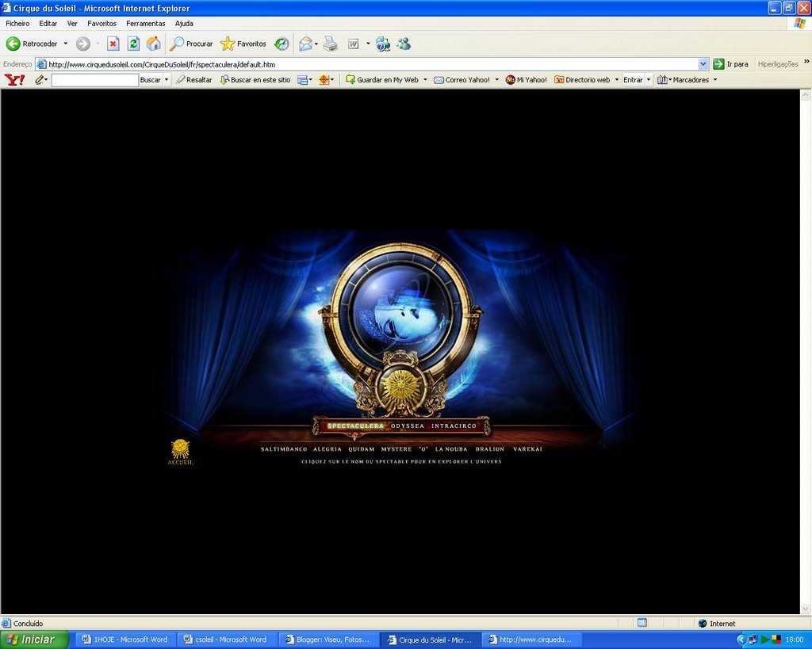The image size is (812, 649).
Task: Select the INTRACIRCO section
Action: coord(454,426)
